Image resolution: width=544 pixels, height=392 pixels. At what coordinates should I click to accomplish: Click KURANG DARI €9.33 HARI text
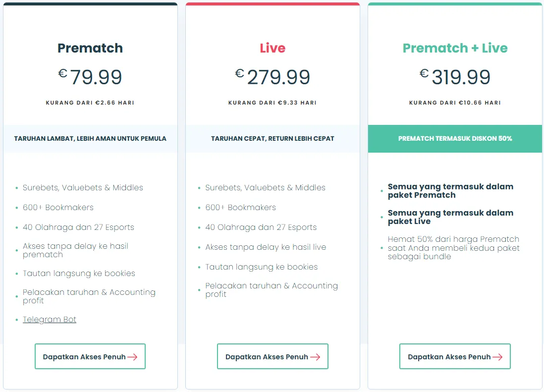272,103
